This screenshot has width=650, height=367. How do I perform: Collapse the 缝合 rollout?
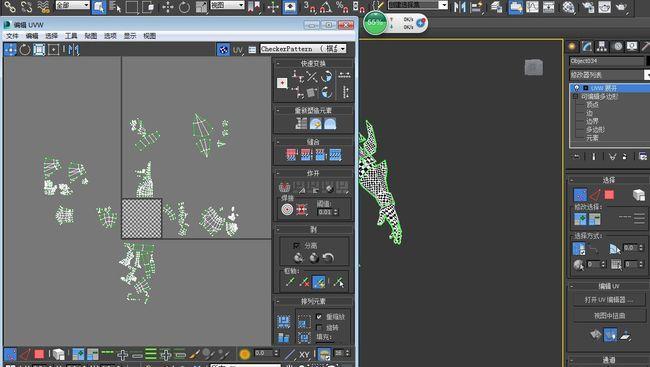[313, 142]
